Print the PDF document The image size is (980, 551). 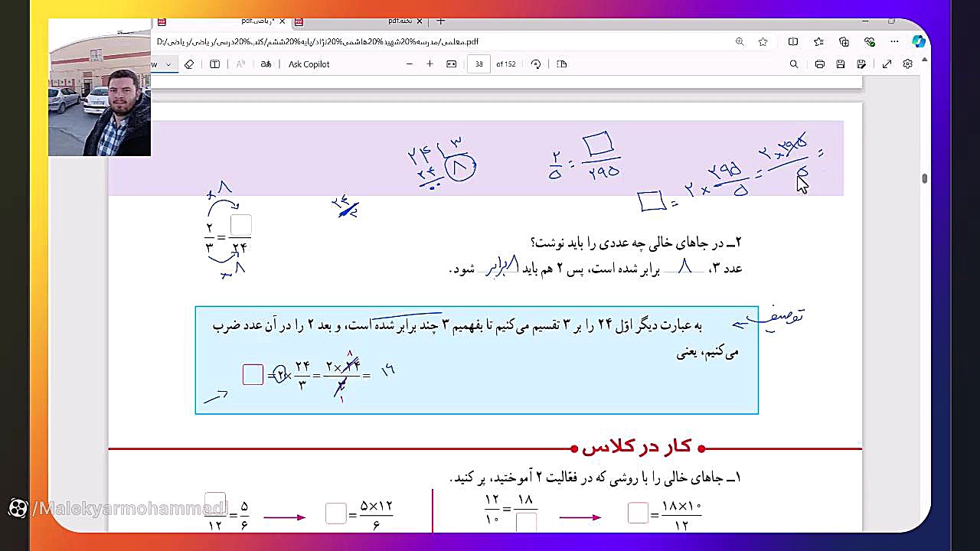pyautogui.click(x=819, y=64)
